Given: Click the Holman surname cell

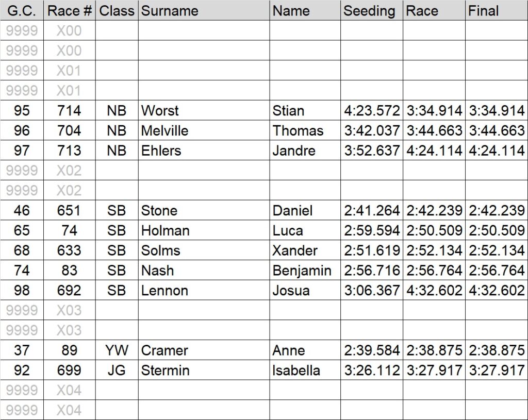Looking at the screenshot, I should pos(204,230).
